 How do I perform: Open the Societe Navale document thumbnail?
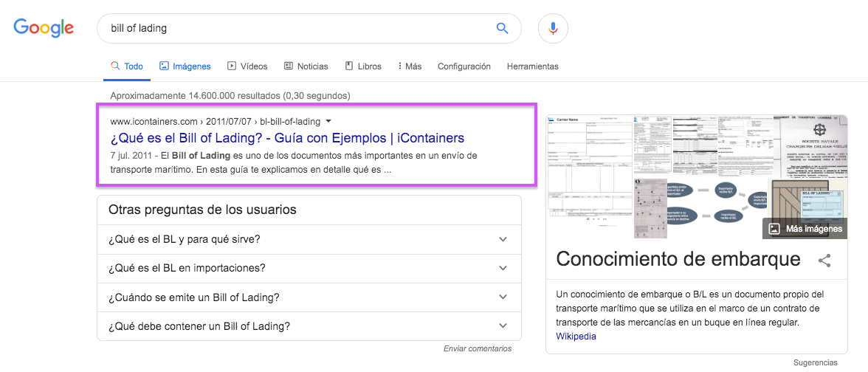(814, 147)
